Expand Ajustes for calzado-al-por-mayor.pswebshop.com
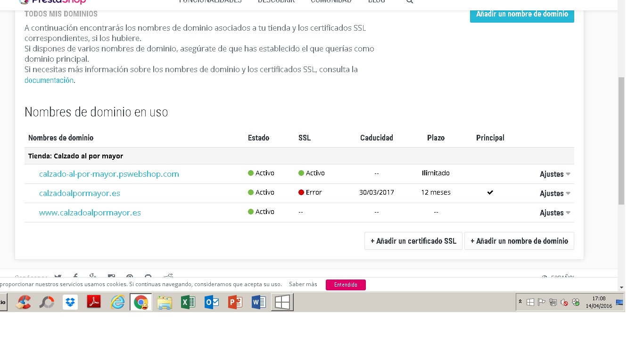The image size is (644, 362). (555, 174)
